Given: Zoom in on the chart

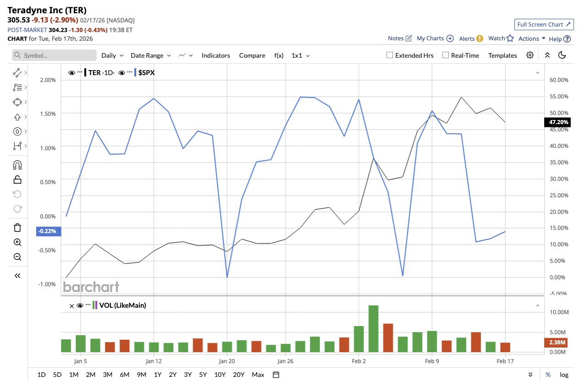Looking at the screenshot, I should tap(17, 242).
